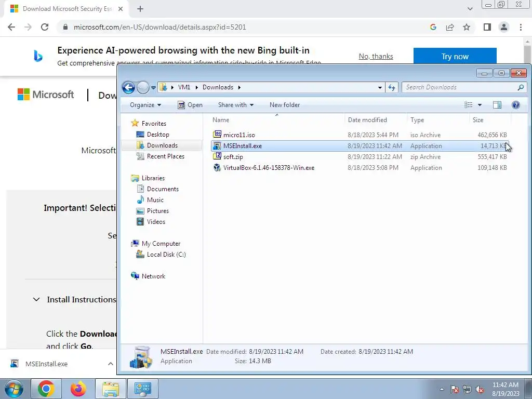Screen dimensions: 532x399
Task: Click the change view icon
Action: [x=469, y=105]
